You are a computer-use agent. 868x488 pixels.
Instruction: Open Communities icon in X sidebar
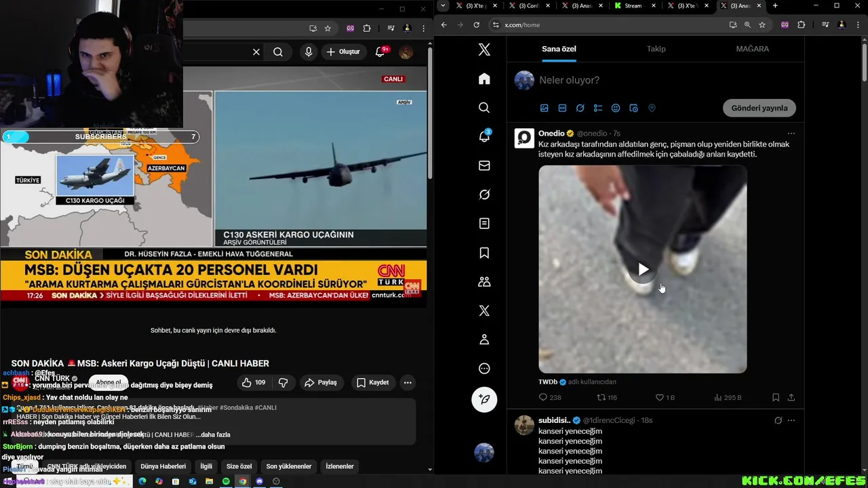click(484, 281)
